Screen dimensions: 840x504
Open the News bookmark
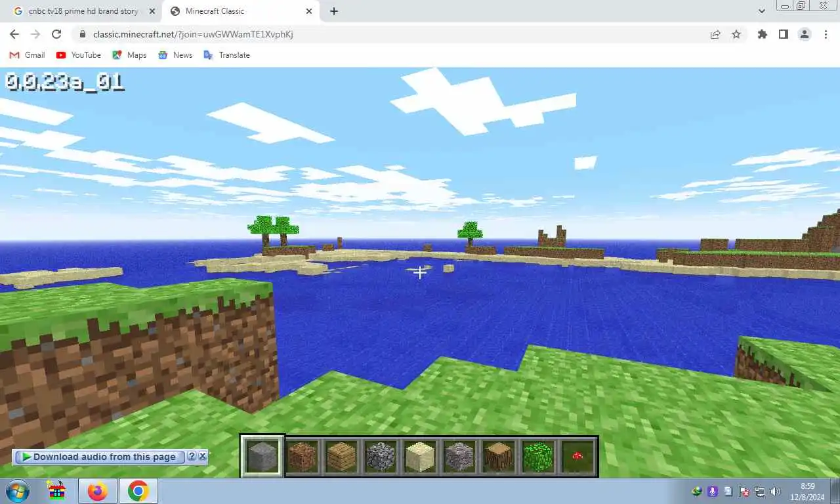tap(175, 55)
